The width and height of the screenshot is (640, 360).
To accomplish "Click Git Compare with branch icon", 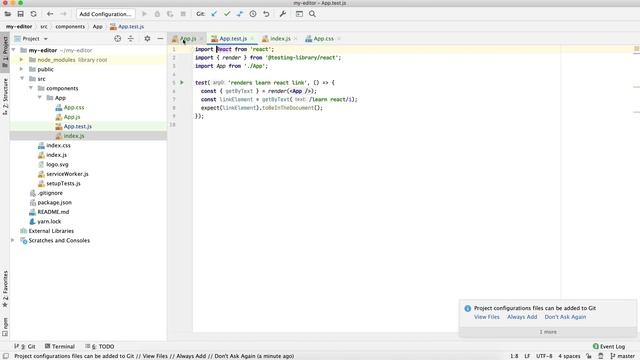I will point(240,14).
